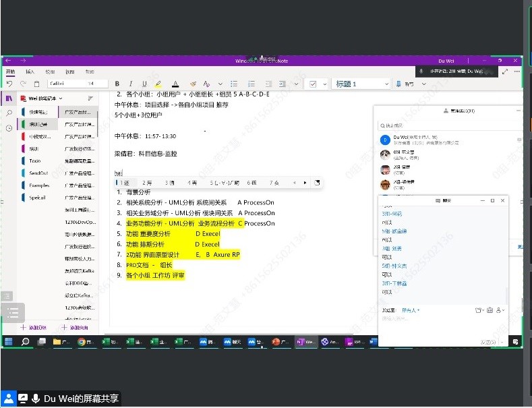Image resolution: width=532 pixels, height=408 pixels.
Task: Apply numbered list formatting
Action: point(252,84)
